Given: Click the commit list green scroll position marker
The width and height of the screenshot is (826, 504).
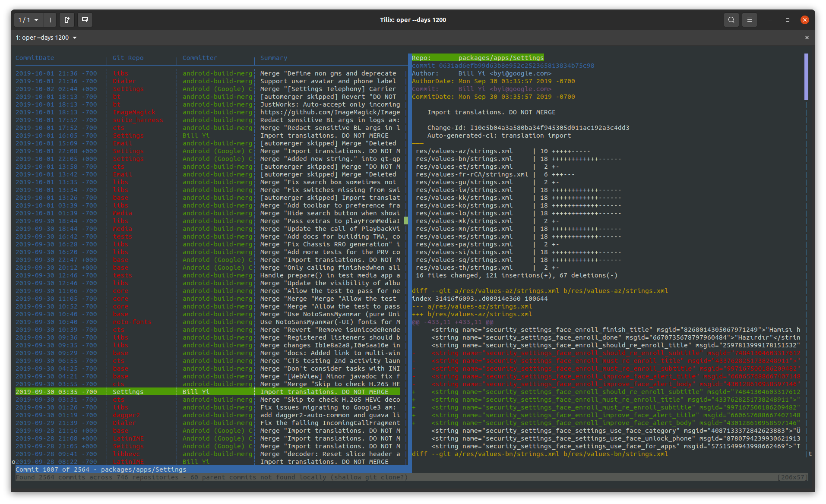Looking at the screenshot, I should pyautogui.click(x=406, y=220).
